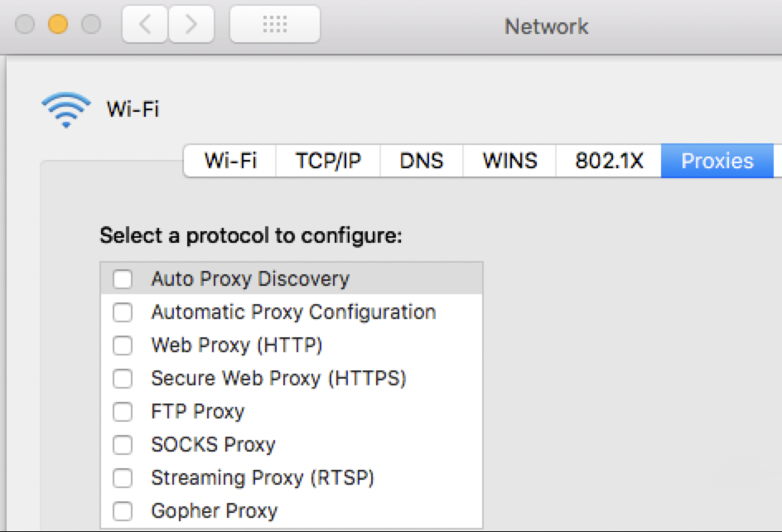The width and height of the screenshot is (782, 532).
Task: Enable Auto Proxy Discovery checkbox
Action: click(x=123, y=279)
